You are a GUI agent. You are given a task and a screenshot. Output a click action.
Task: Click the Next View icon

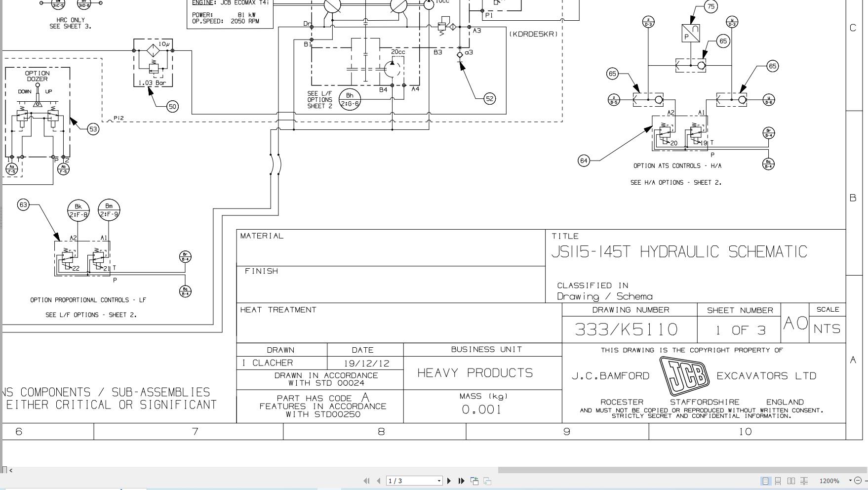tap(487, 480)
